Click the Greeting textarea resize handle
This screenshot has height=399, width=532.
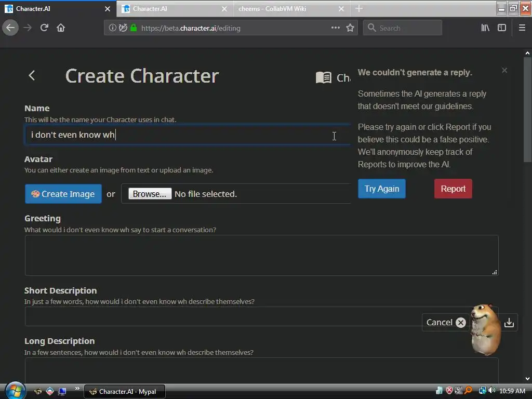click(x=495, y=272)
